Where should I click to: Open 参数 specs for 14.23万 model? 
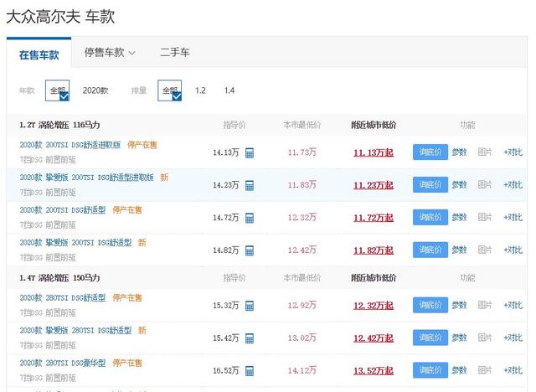tap(459, 185)
